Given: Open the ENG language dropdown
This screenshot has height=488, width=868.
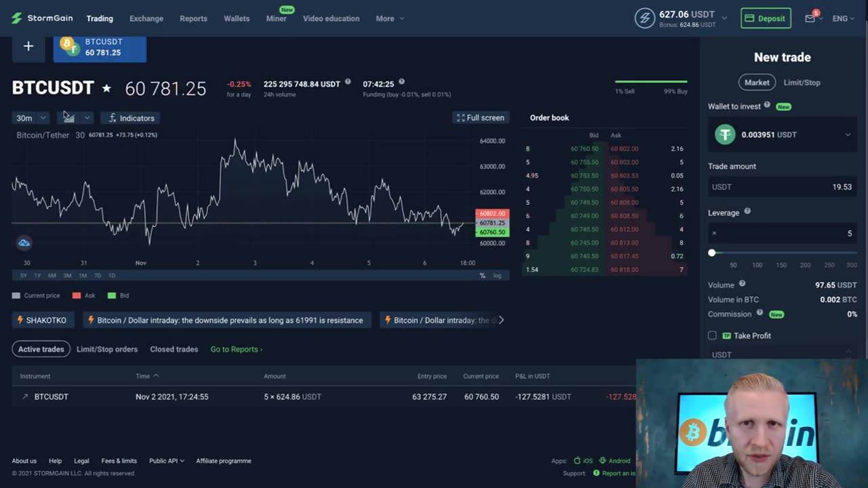Looking at the screenshot, I should pos(844,18).
